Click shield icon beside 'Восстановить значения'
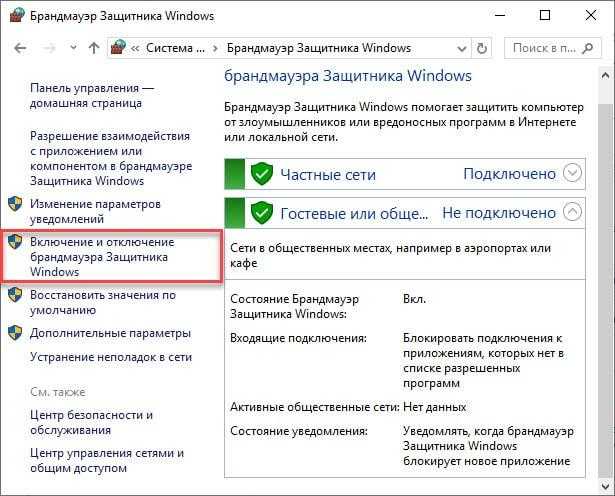Image resolution: width=615 pixels, height=496 pixels. (15, 294)
